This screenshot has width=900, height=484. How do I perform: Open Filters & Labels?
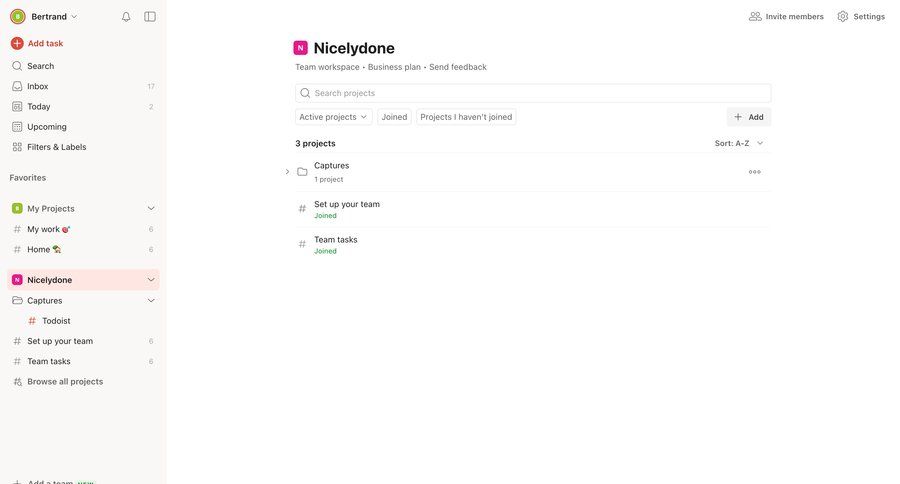[x=56, y=147]
